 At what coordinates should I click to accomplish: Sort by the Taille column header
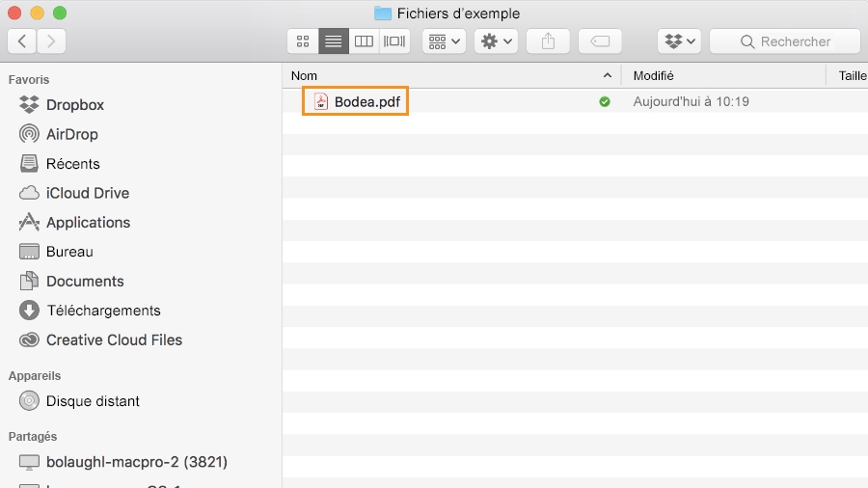point(853,76)
